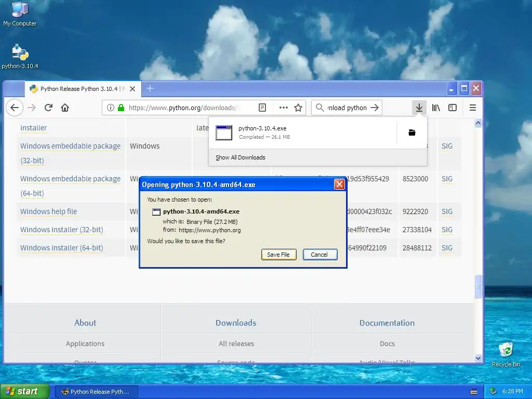The image size is (532, 399).
Task: Select python-3.10.4 installer desktop icon
Action: 20,56
